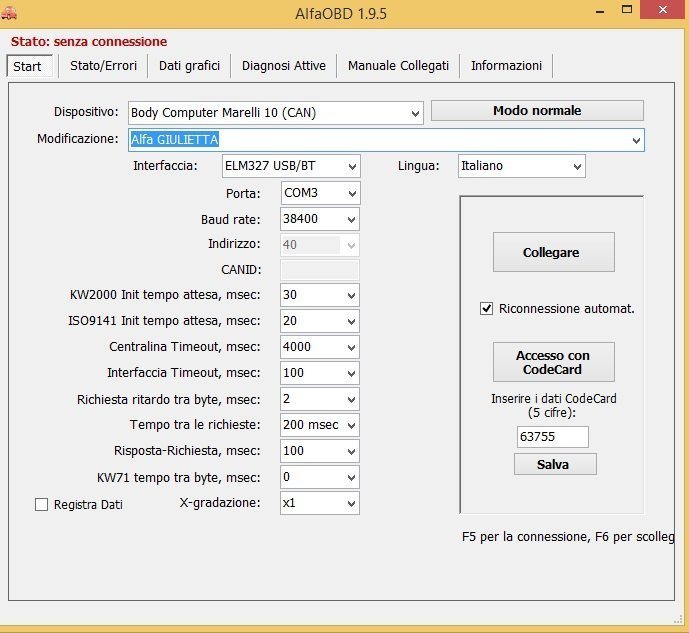Expand the Dispositivo dropdown

[276, 113]
